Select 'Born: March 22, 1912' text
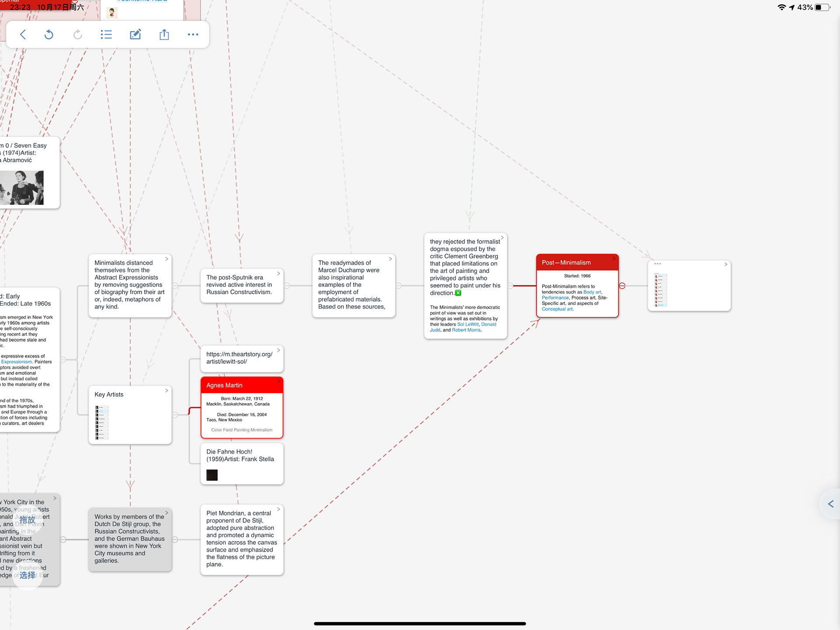The image size is (840, 630). (x=242, y=398)
